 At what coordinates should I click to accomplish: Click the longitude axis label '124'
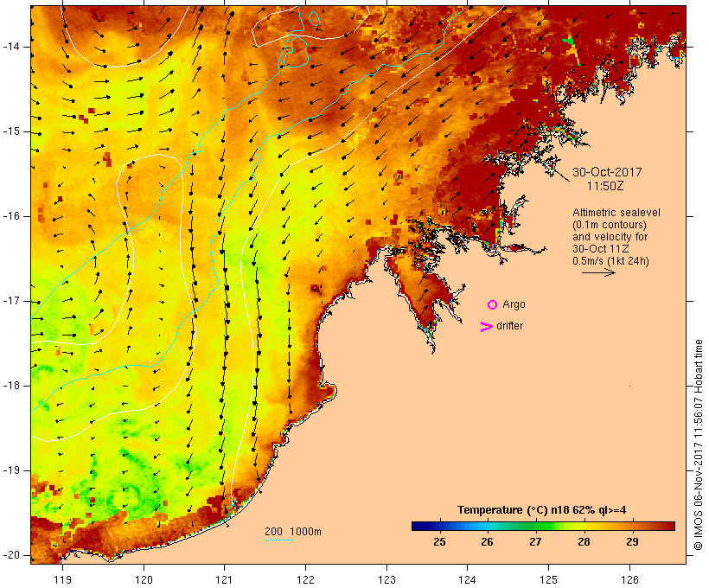tap(468, 579)
